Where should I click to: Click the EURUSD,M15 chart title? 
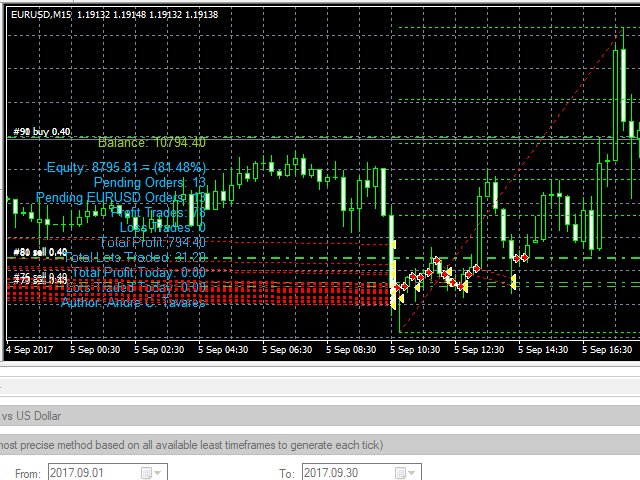tap(41, 15)
